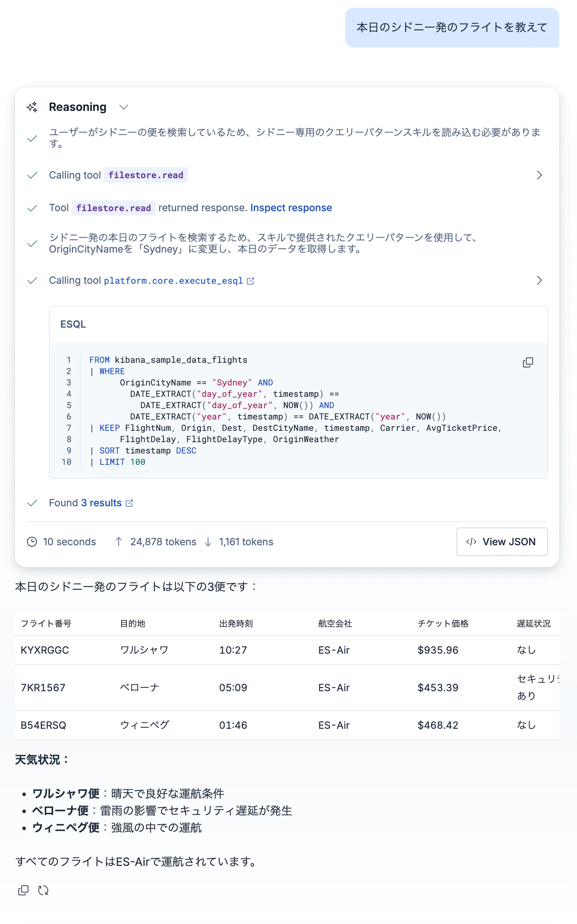
Task: Click the 目的地 column header
Action: (x=133, y=623)
